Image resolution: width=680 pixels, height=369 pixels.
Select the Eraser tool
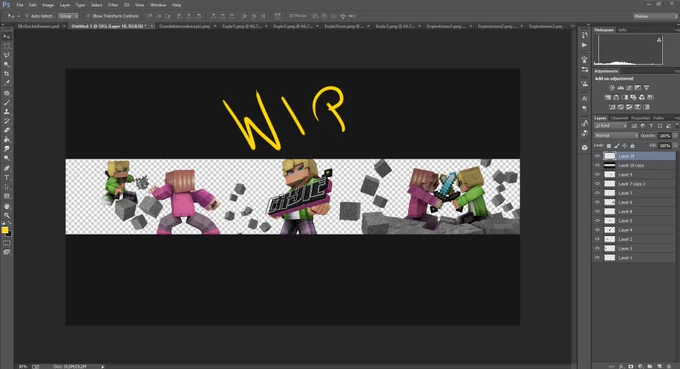tap(7, 130)
